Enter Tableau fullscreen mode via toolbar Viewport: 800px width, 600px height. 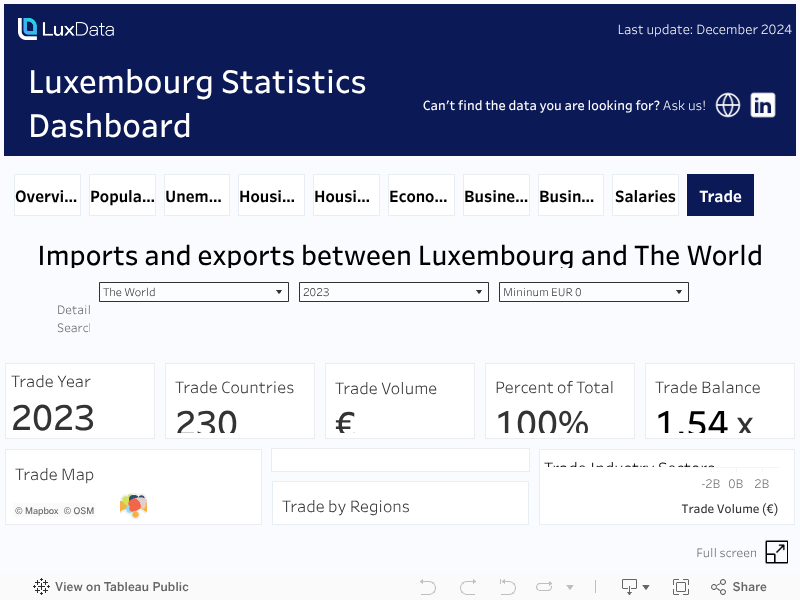pos(681,587)
